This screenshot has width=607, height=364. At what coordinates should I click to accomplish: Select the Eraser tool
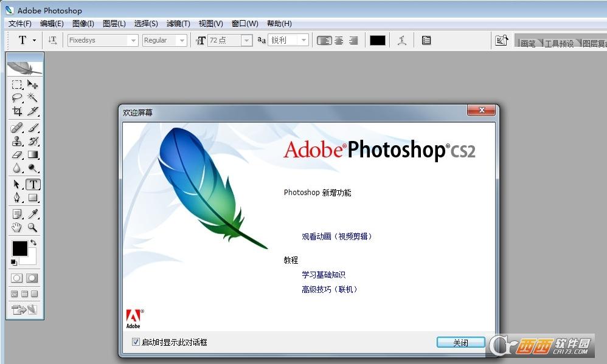[16, 155]
